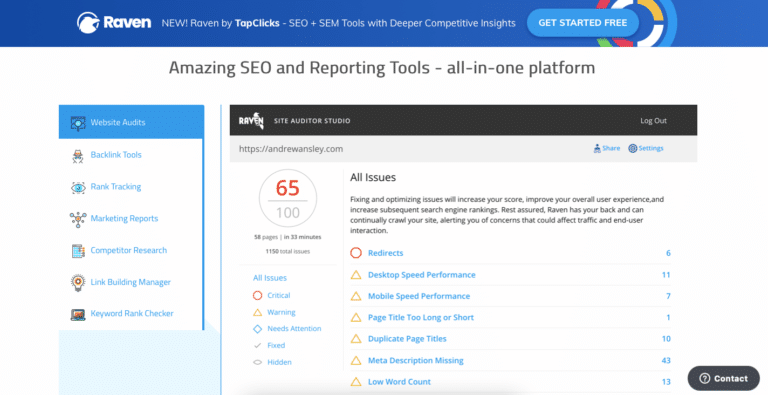The width and height of the screenshot is (768, 395).
Task: Click the Needs Attention diamond icon
Action: [258, 329]
